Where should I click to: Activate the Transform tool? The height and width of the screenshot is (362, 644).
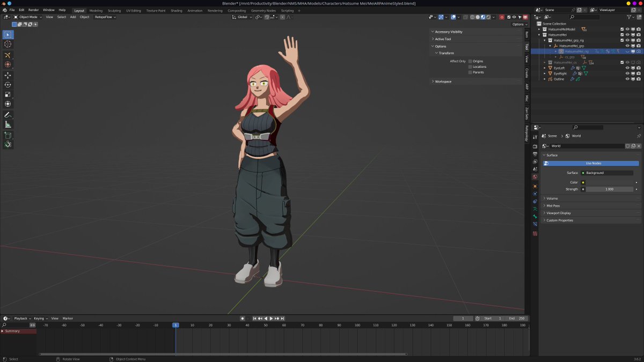[x=8, y=104]
